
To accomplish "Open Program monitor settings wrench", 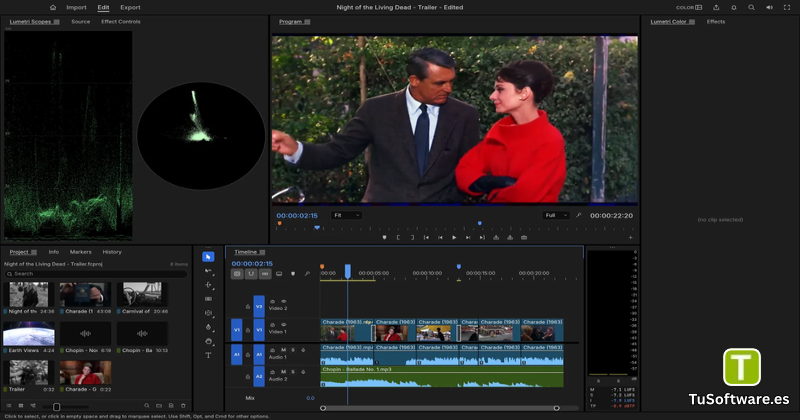I will 579,215.
